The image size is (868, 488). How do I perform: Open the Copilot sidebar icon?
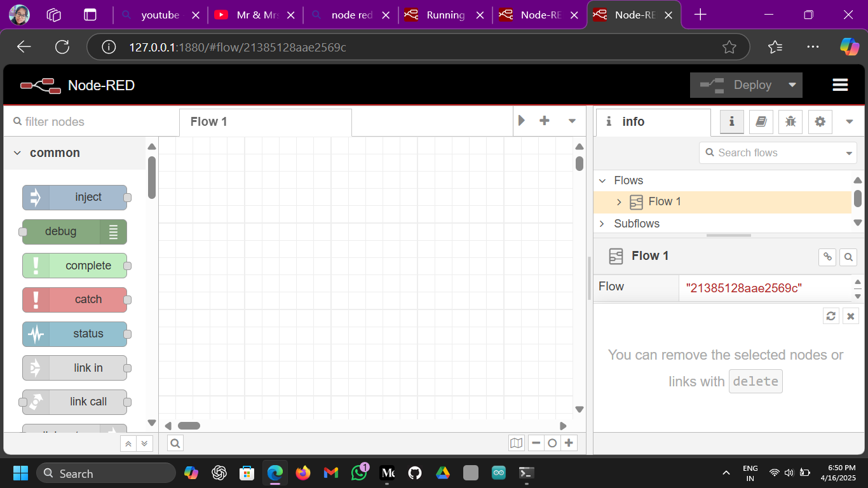850,46
